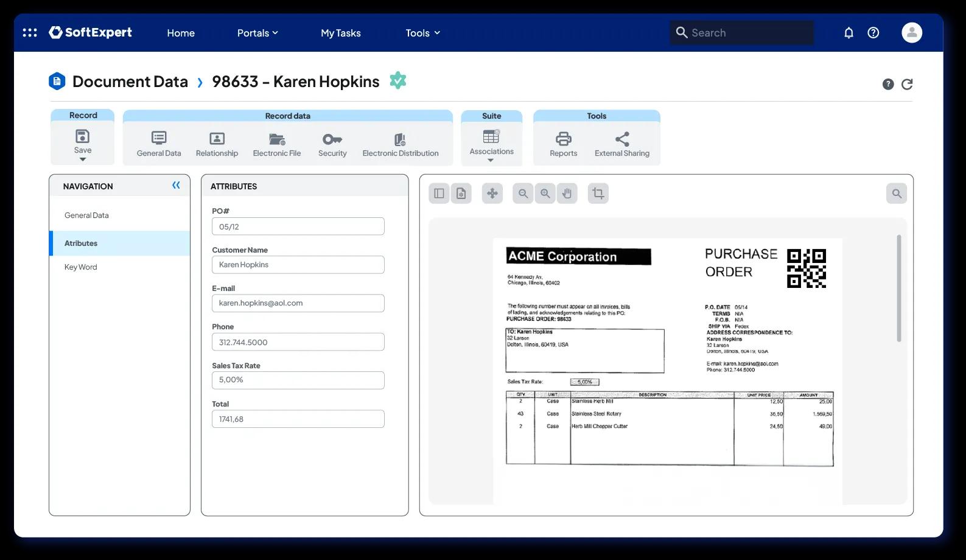Click the PO# input field
The width and height of the screenshot is (966, 560).
298,226
